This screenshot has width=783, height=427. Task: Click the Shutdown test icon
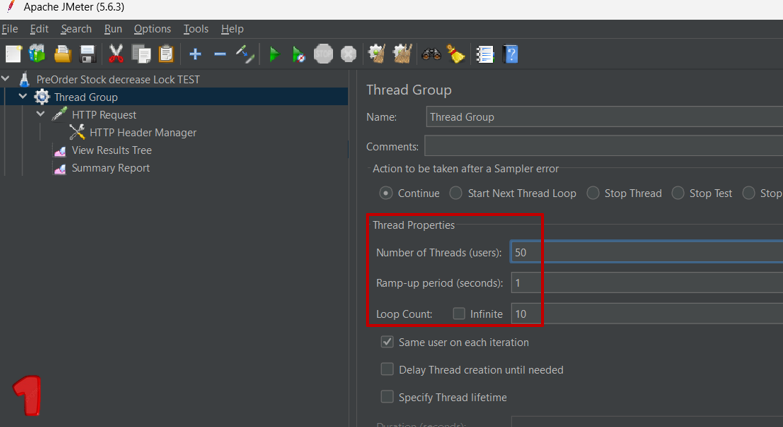349,54
